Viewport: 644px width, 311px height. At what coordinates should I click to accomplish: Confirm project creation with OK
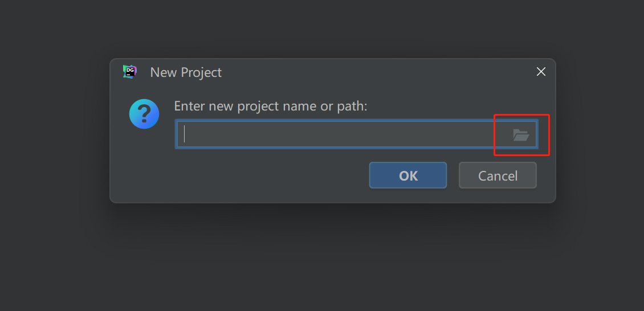[x=408, y=175]
